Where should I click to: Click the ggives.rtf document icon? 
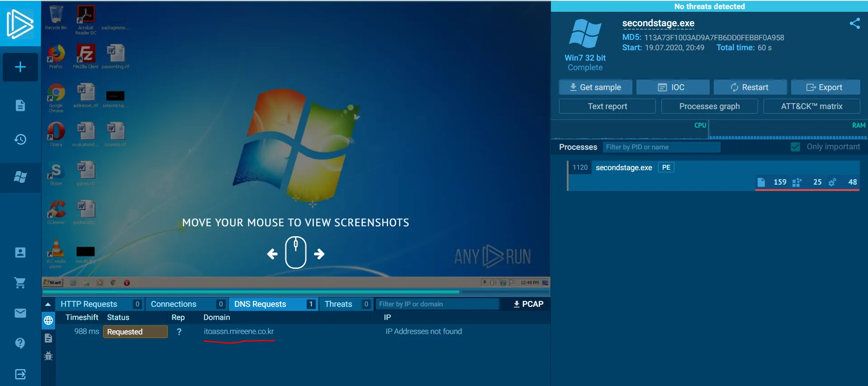pyautogui.click(x=85, y=174)
